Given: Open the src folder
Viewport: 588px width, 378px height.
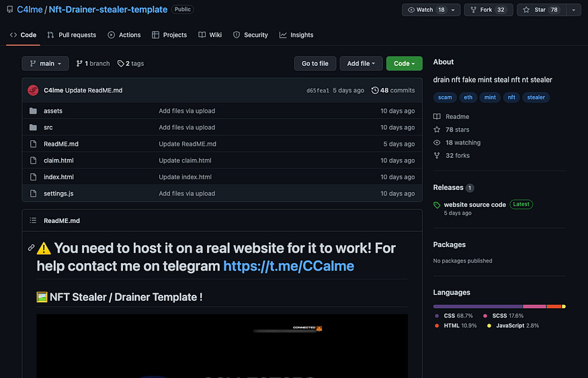Looking at the screenshot, I should 48,128.
